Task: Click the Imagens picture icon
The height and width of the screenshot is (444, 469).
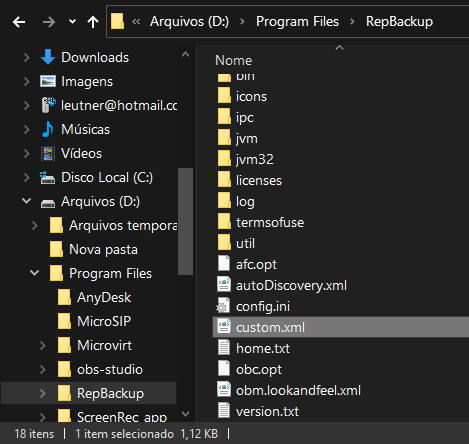Action: coord(48,81)
